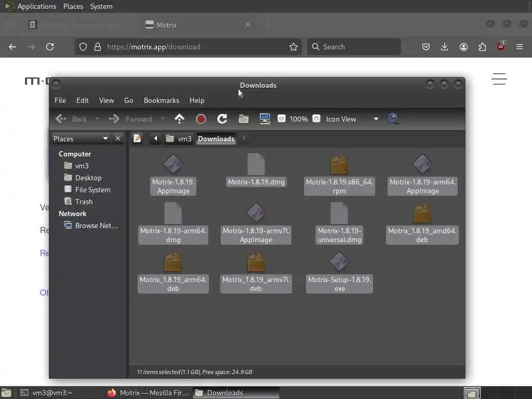The width and height of the screenshot is (532, 399).
Task: Open the System panel menu
Action: click(x=101, y=6)
